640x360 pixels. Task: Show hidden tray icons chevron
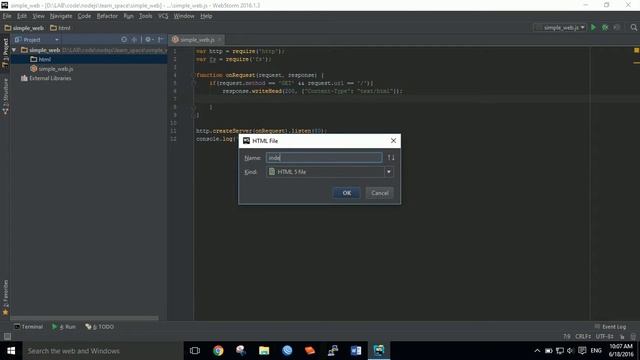pyautogui.click(x=537, y=351)
